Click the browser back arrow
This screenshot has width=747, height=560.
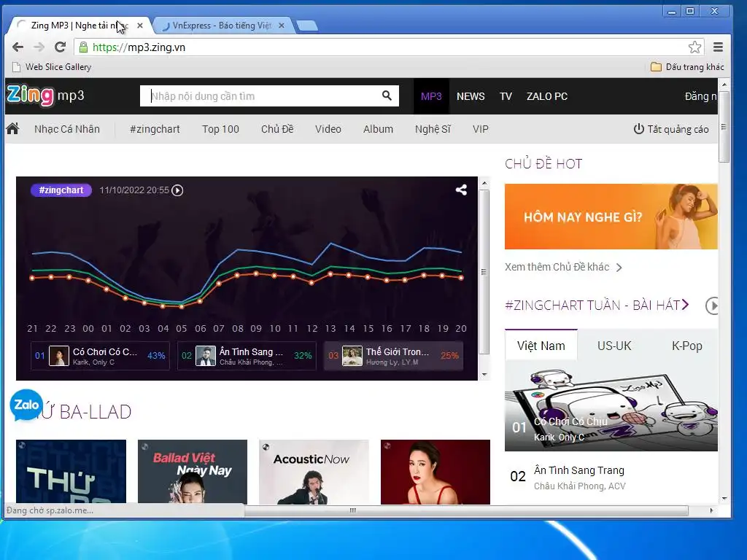[18, 47]
